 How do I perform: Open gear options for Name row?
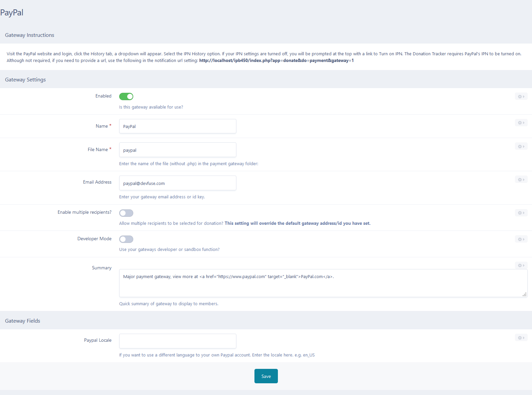click(x=521, y=123)
